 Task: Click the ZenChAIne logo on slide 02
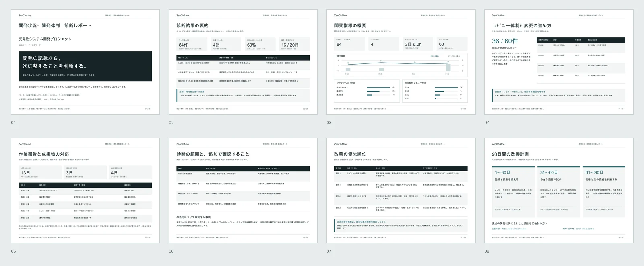(182, 16)
